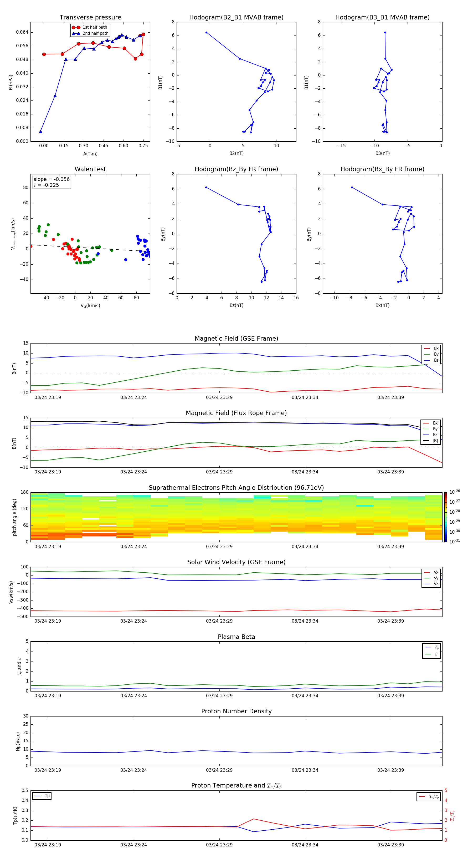Select the Bx' entry in Flux Rope legend
Image resolution: width=473 pixels, height=868 pixels.
pos(431,423)
